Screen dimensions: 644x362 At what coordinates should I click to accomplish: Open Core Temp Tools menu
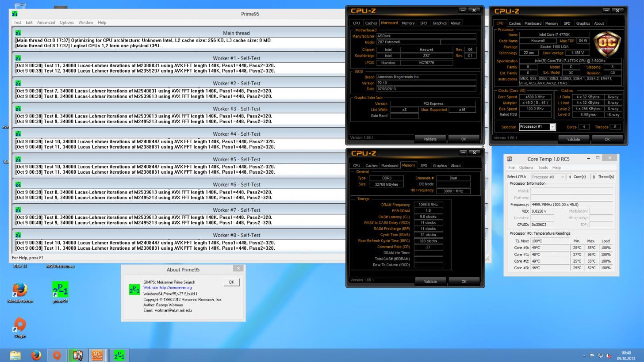point(543,168)
